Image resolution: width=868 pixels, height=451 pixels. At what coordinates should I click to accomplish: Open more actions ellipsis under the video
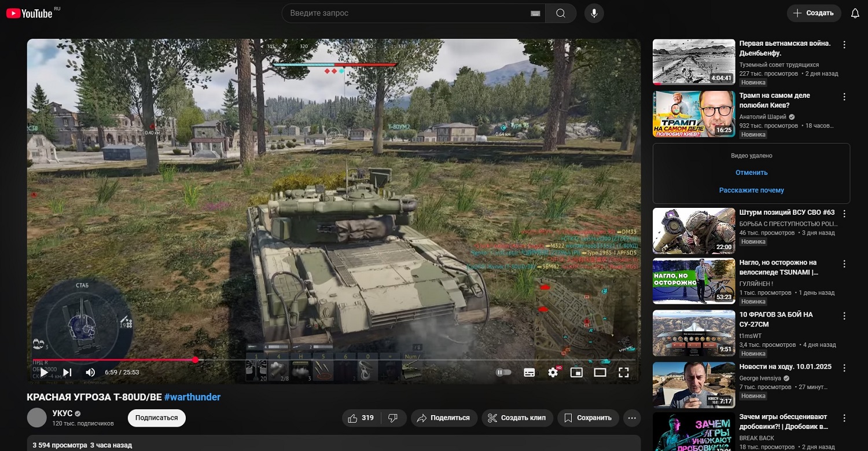[x=632, y=418]
